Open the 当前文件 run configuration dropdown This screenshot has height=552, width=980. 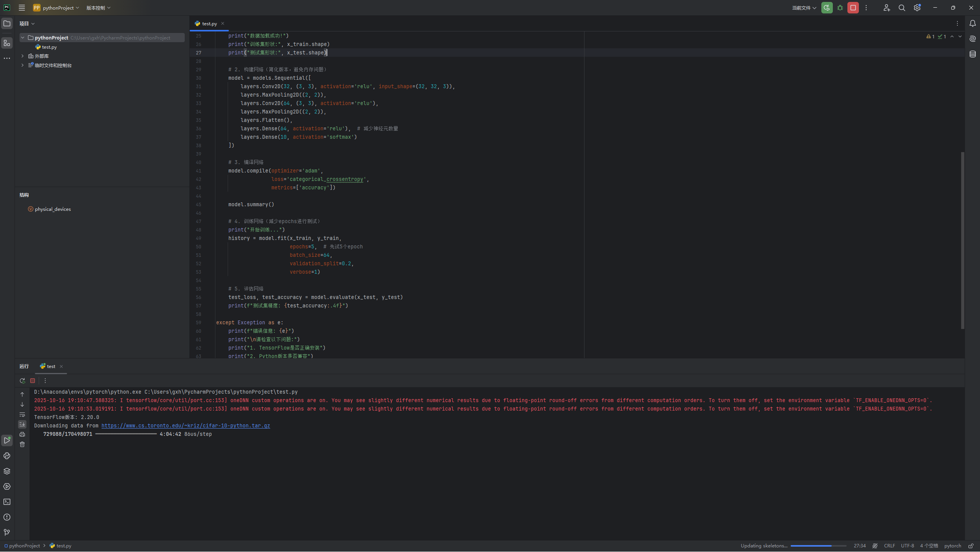tap(804, 8)
